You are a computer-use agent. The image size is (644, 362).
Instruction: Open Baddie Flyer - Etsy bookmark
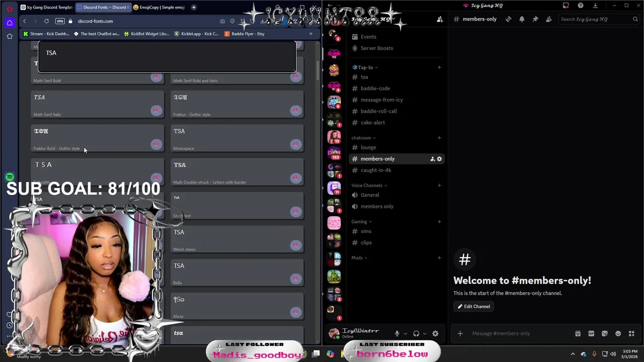(245, 34)
